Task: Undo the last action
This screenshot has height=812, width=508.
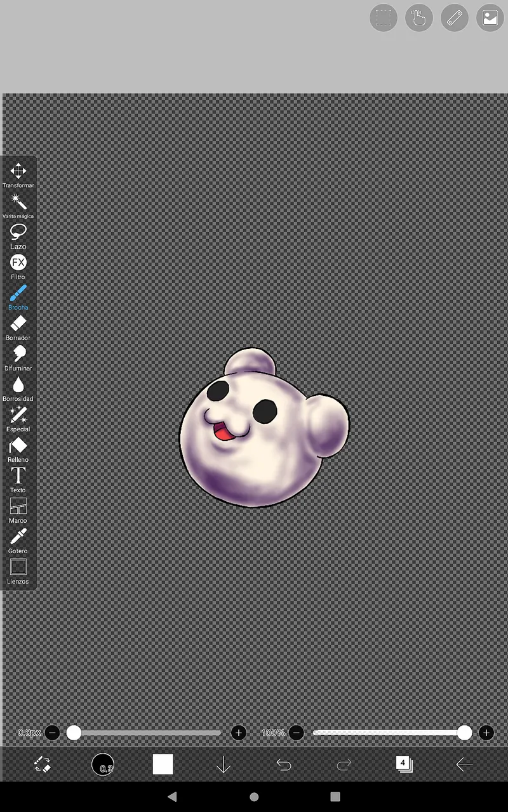Action: [283, 765]
